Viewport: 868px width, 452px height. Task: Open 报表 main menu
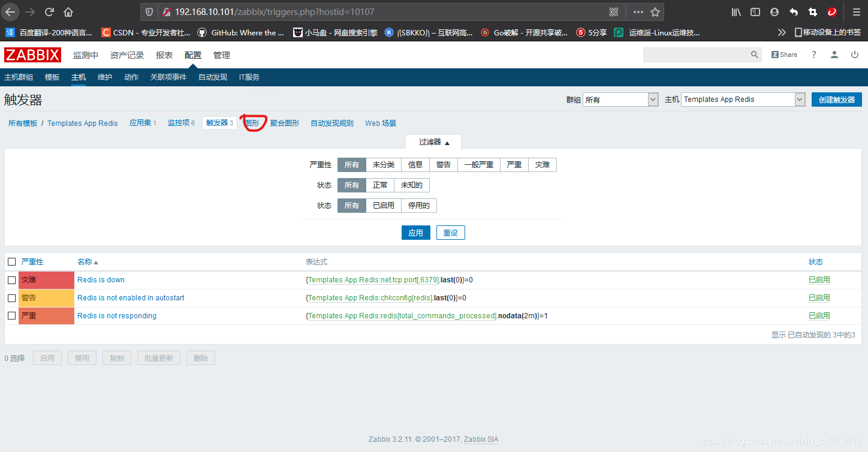point(164,55)
